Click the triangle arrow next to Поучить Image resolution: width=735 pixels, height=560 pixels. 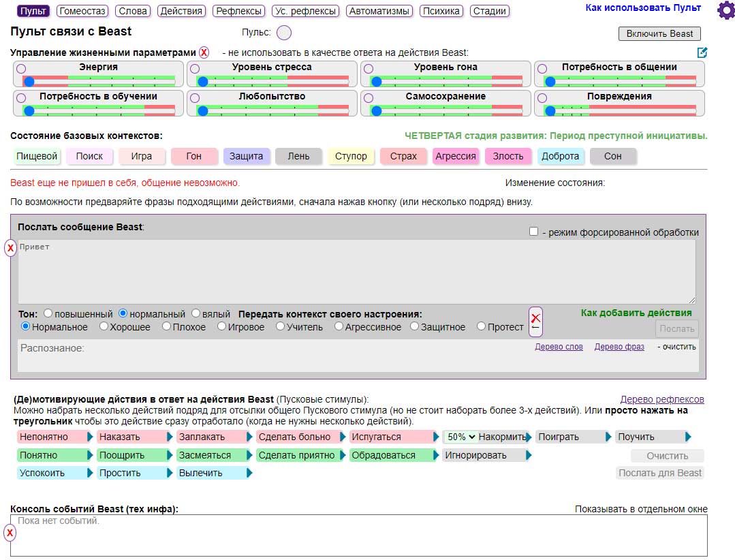click(688, 437)
